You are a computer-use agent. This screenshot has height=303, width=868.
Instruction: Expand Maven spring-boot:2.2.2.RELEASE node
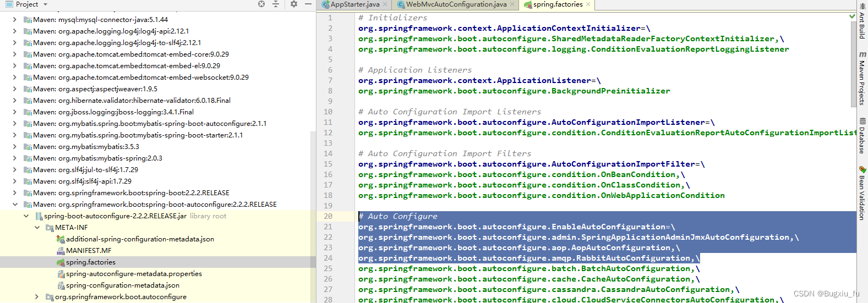15,192
